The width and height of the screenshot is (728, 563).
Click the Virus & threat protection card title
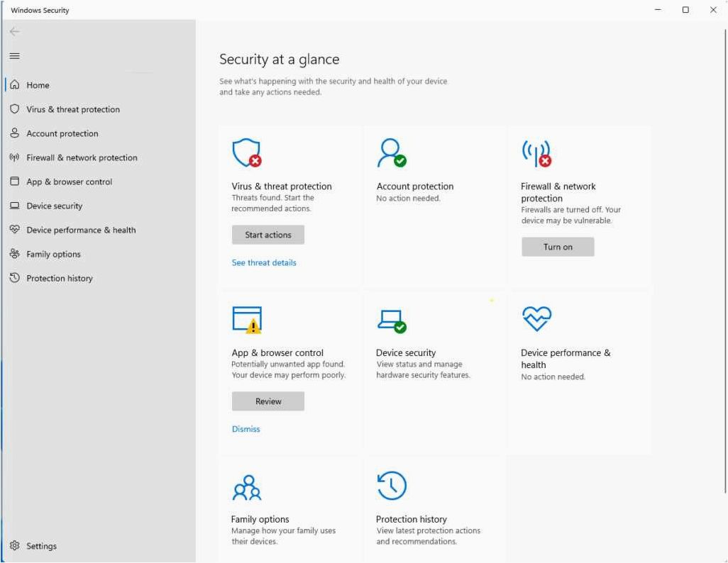tap(282, 186)
